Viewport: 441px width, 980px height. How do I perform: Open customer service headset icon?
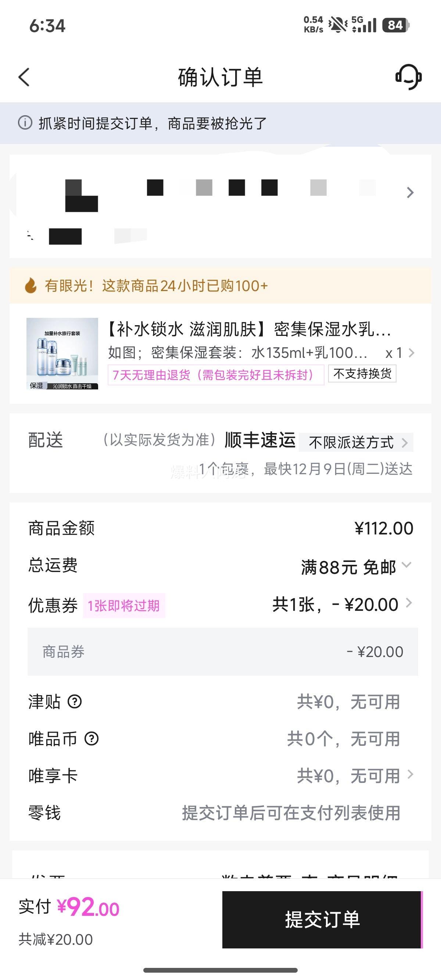[408, 77]
